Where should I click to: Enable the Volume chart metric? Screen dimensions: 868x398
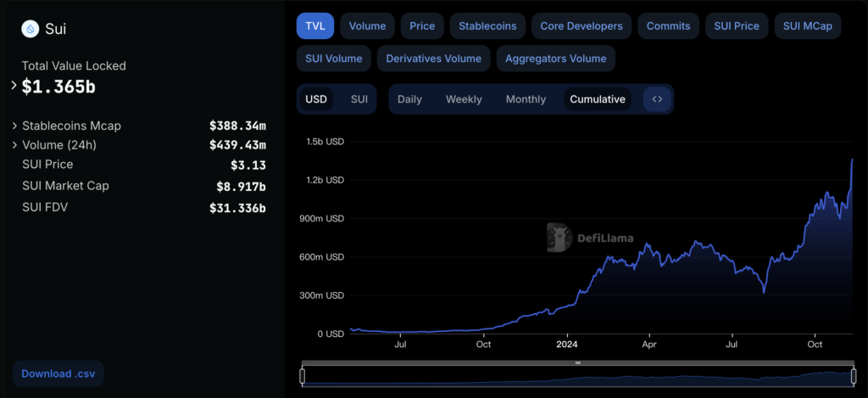coord(367,25)
